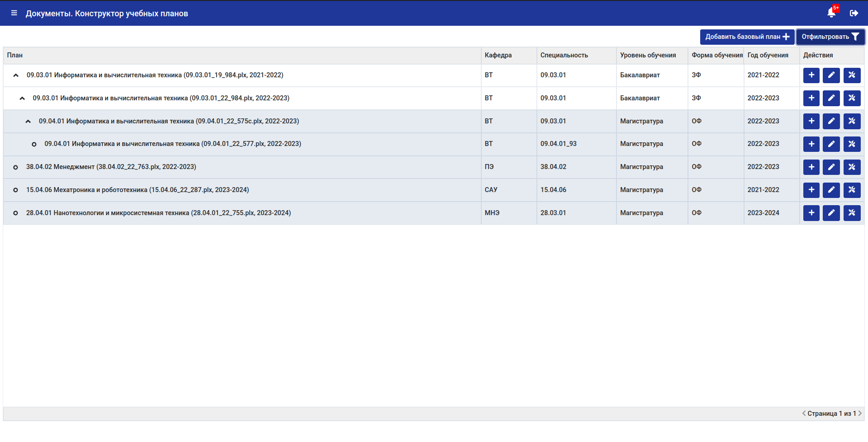The width and height of the screenshot is (868, 442).
Task: Open the hamburger navigation menu
Action: coord(14,13)
